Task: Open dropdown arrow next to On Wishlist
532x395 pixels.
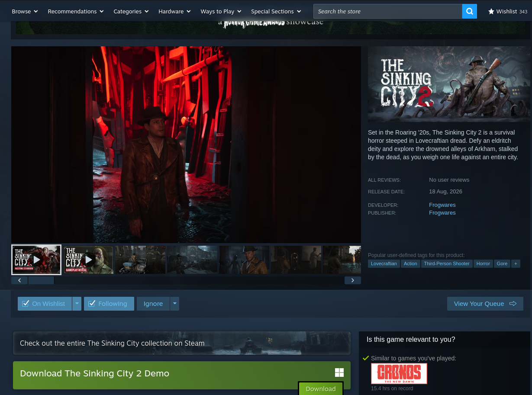Action: (x=77, y=304)
